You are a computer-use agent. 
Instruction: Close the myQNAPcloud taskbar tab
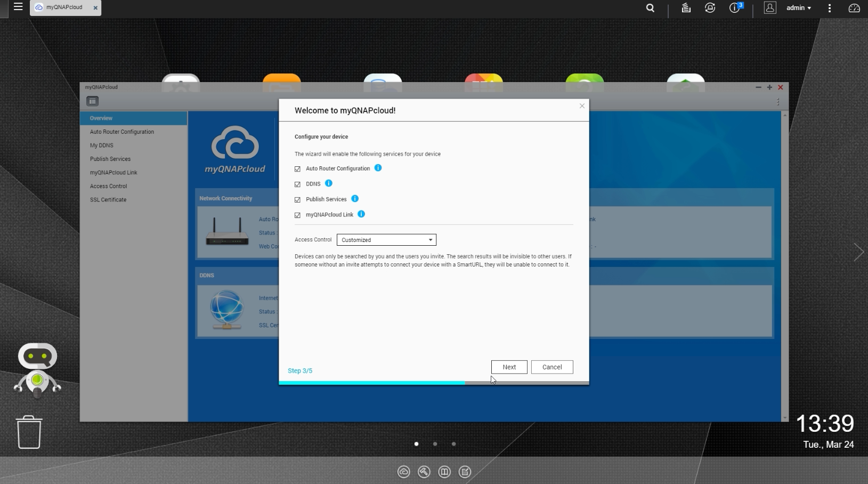tap(95, 8)
